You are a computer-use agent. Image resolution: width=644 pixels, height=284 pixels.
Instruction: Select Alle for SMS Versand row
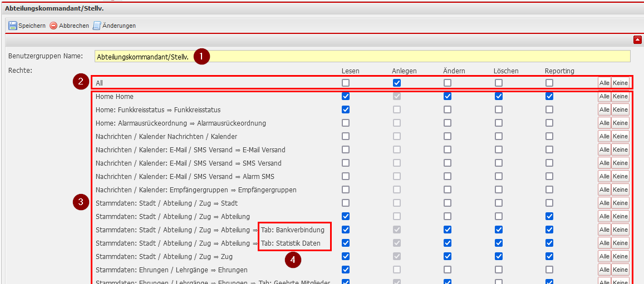pos(604,163)
